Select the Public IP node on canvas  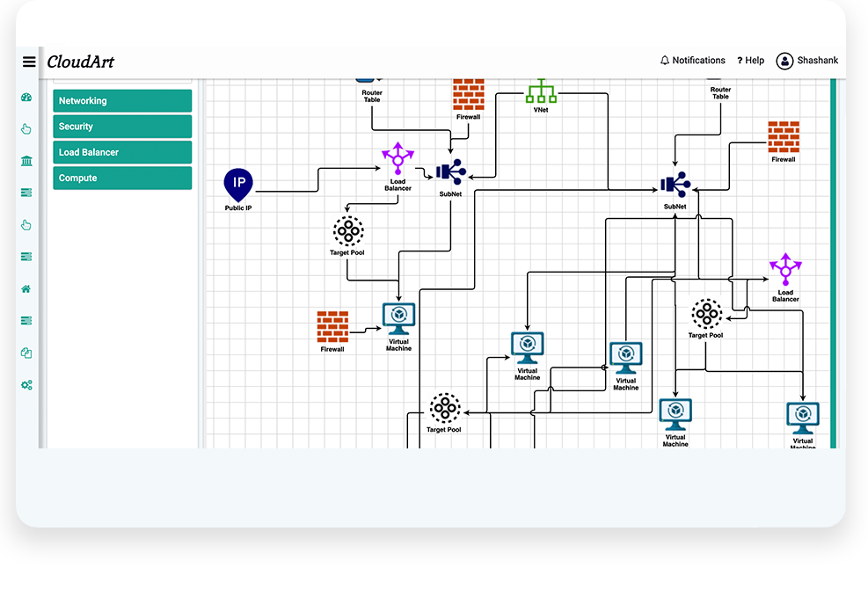click(237, 185)
